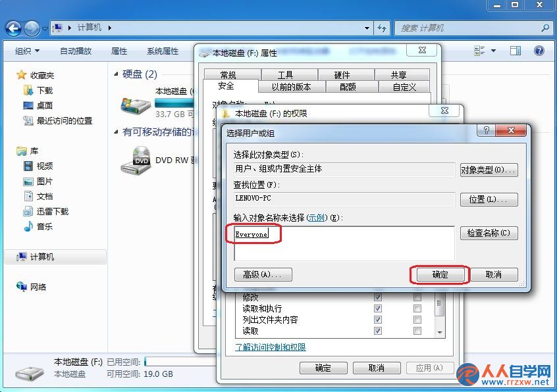Toggle the allow checkbox for 修改

(x=378, y=297)
